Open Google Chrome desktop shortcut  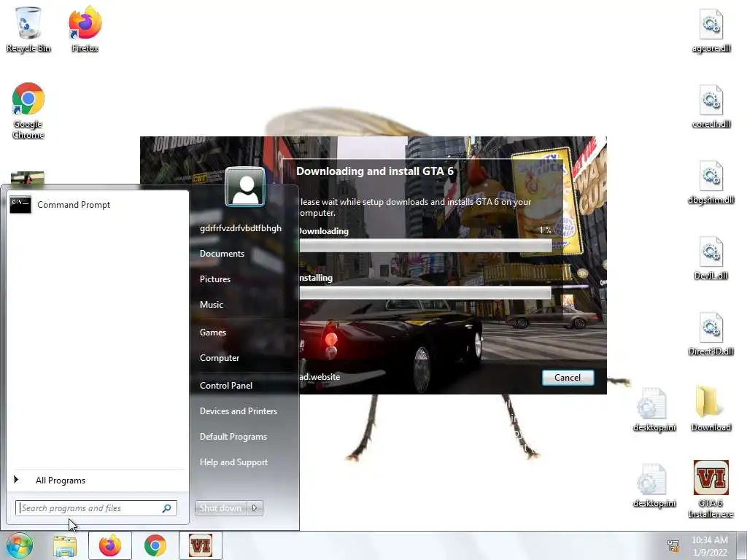point(28,111)
